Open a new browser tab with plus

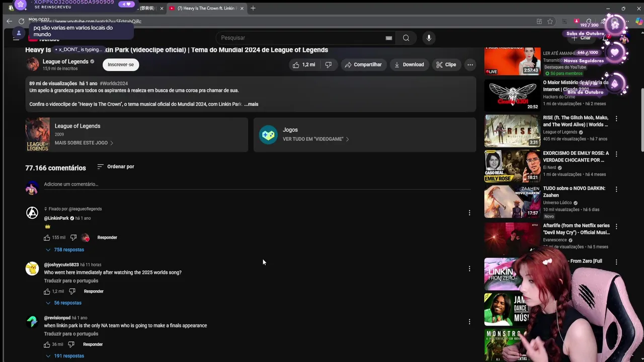click(x=253, y=8)
